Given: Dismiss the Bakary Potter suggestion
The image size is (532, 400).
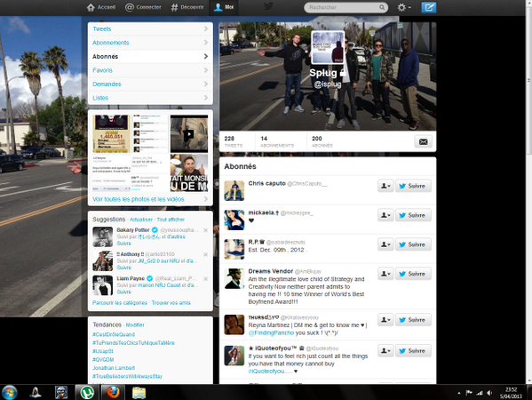Looking at the screenshot, I should tap(206, 230).
